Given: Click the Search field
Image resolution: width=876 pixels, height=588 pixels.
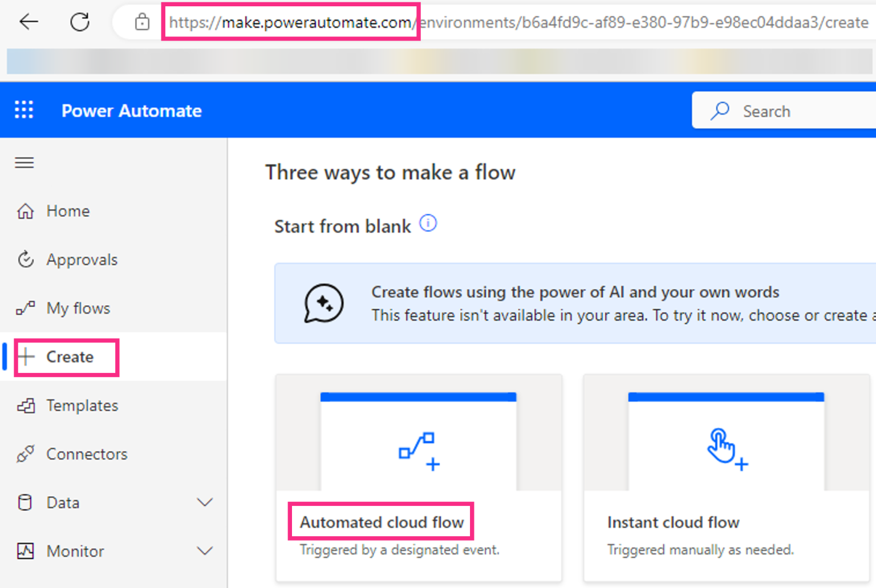Looking at the screenshot, I should [x=787, y=110].
